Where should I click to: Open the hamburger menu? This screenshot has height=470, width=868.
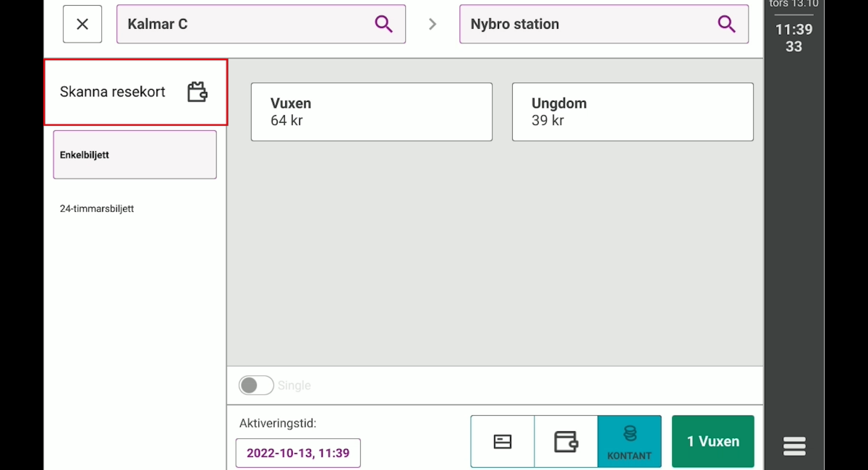tap(794, 446)
